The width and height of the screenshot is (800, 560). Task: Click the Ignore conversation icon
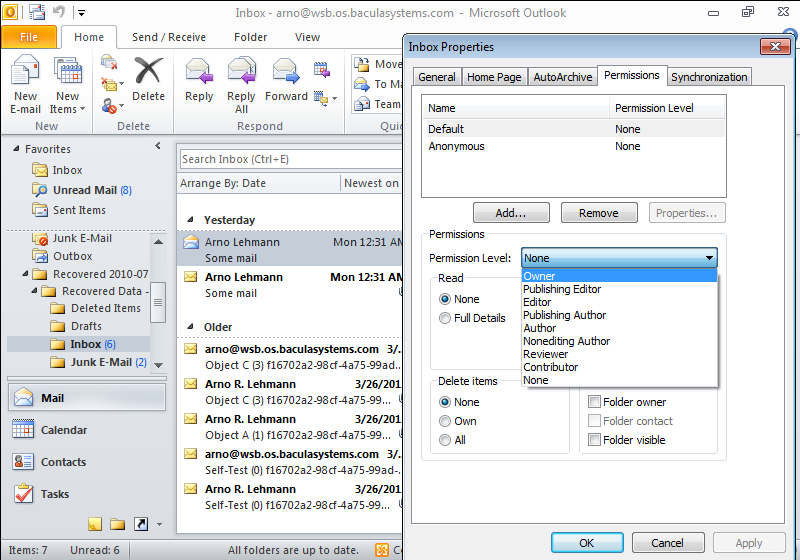109,62
